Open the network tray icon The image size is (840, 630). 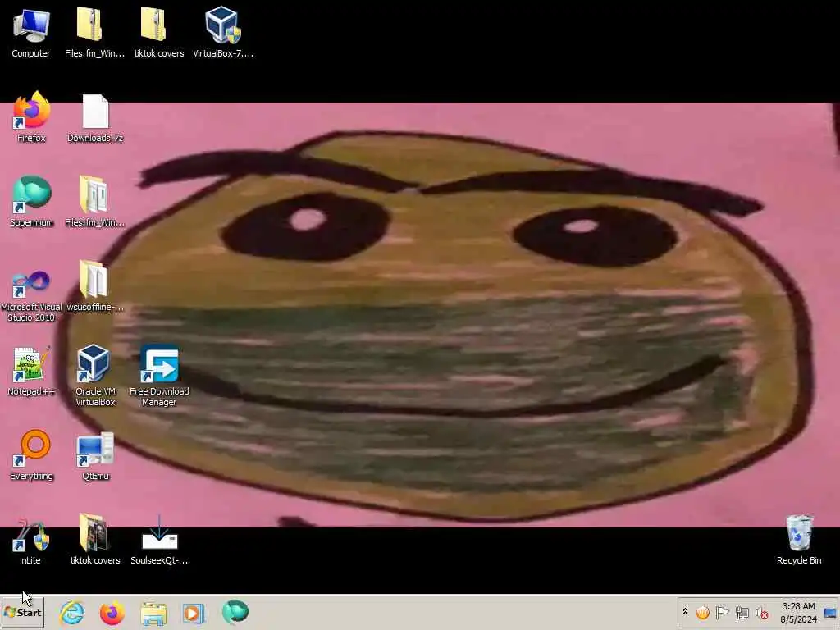click(742, 612)
